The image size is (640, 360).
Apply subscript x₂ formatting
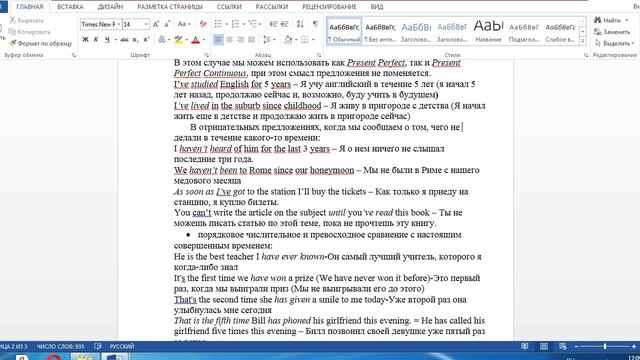tap(135, 40)
